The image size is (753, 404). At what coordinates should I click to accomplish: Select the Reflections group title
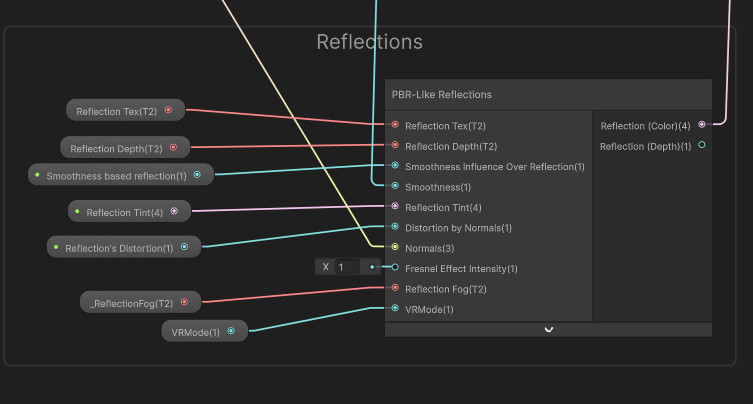(369, 42)
